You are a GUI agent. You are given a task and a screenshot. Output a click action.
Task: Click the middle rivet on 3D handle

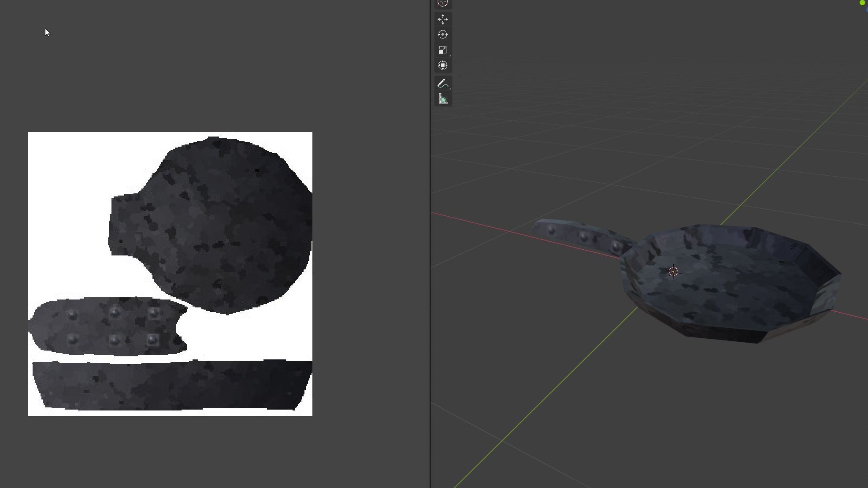pos(584,237)
